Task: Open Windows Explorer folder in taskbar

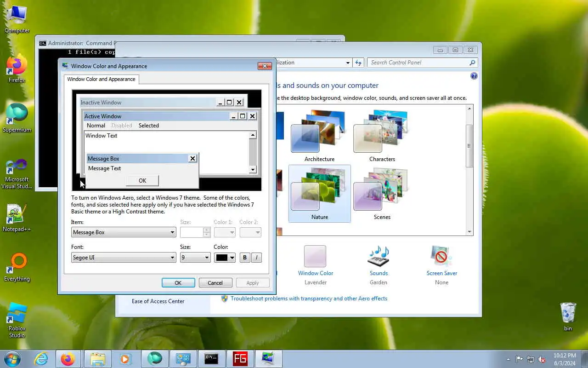Action: pyautogui.click(x=97, y=359)
